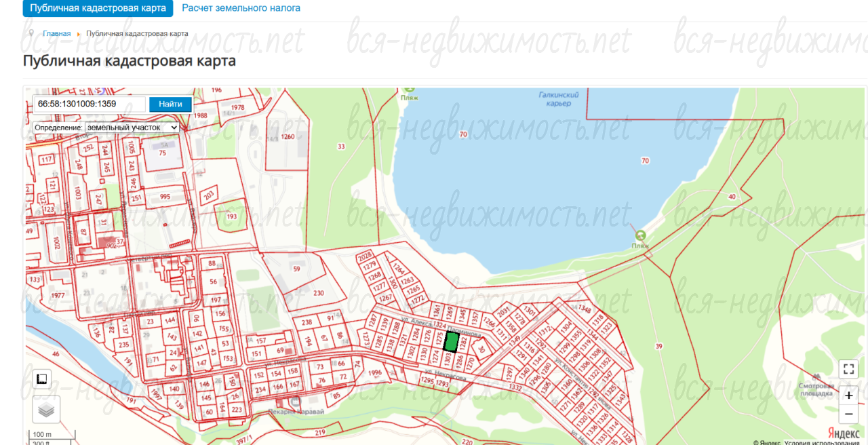Go to Главная via breadcrumb link
Image resolution: width=868 pixels, height=445 pixels.
coord(56,33)
